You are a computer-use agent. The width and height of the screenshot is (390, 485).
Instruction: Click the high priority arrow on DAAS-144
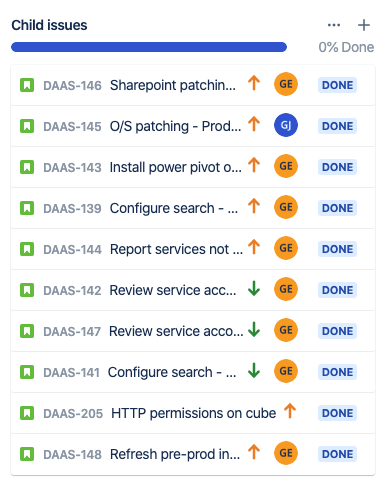pos(254,247)
